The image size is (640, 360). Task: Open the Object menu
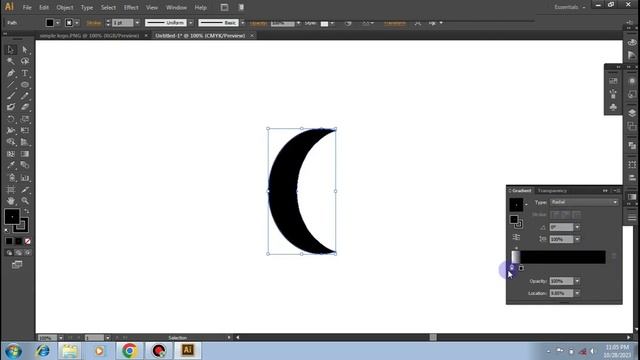[x=65, y=7]
